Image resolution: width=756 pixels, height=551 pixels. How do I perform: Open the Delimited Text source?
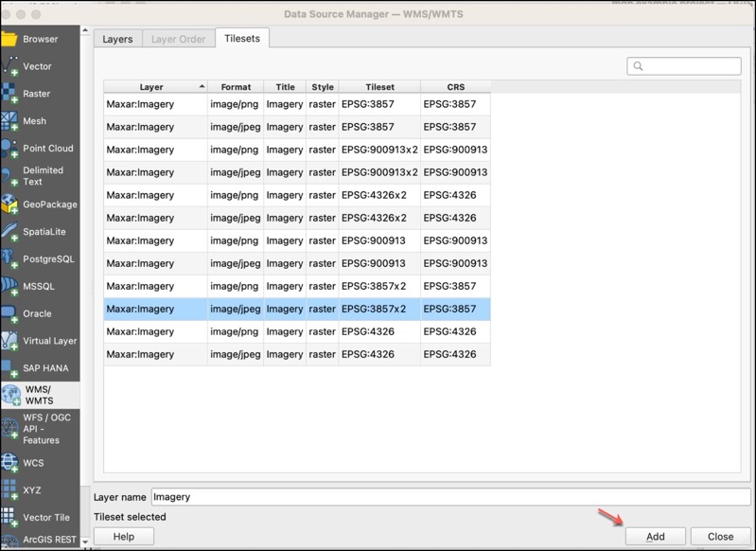[x=40, y=176]
